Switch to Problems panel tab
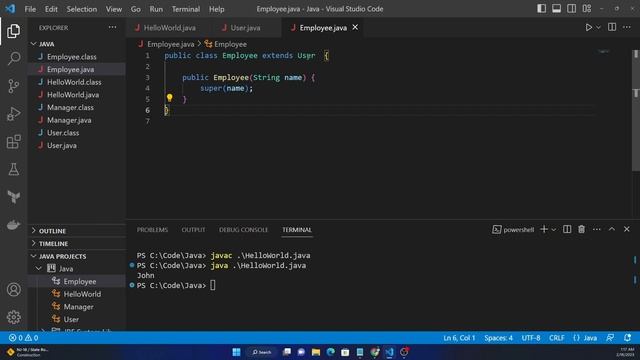Image resolution: width=640 pixels, height=360 pixels. 152,230
